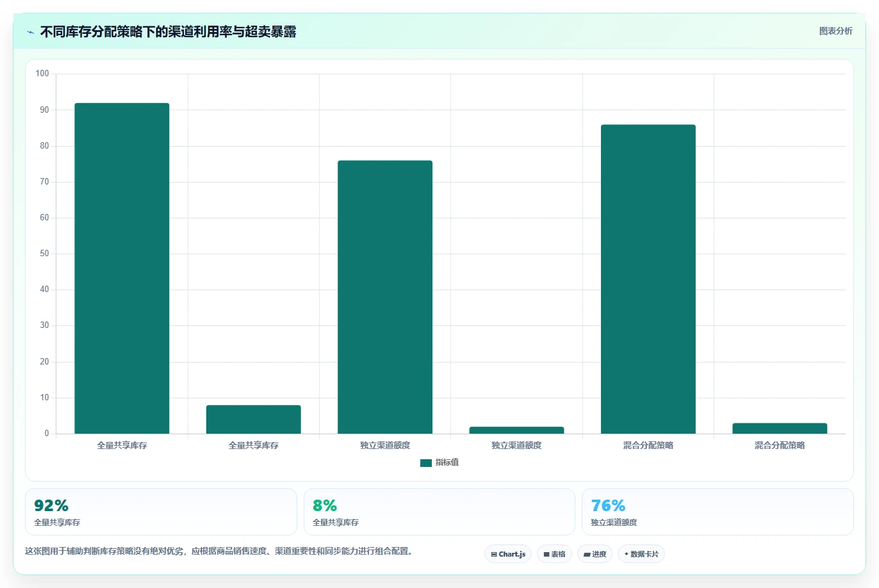Click the 图表分析 label in the header
The width and height of the screenshot is (879, 588).
[835, 31]
